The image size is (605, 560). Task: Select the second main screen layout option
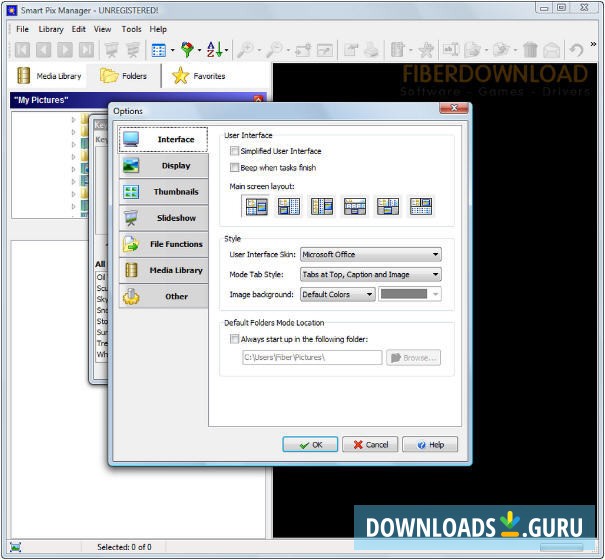tap(289, 206)
